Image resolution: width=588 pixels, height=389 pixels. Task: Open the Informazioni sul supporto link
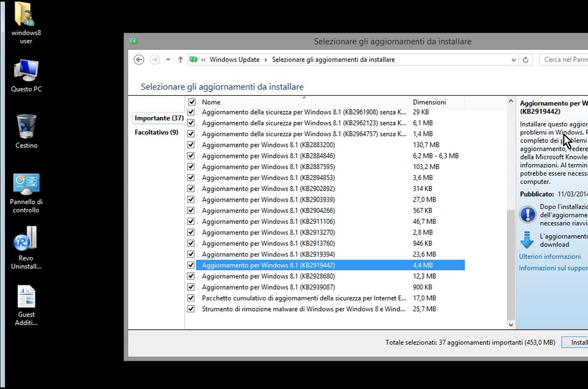coord(553,268)
